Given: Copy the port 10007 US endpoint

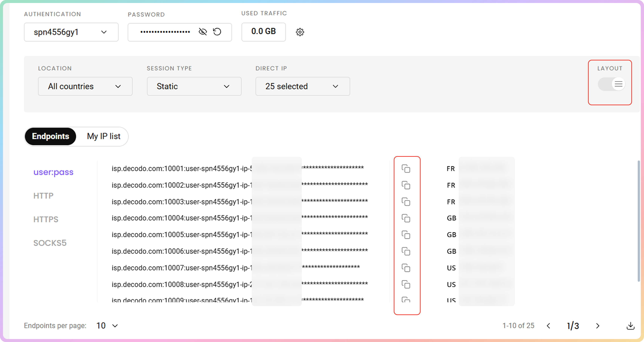Looking at the screenshot, I should (x=406, y=268).
